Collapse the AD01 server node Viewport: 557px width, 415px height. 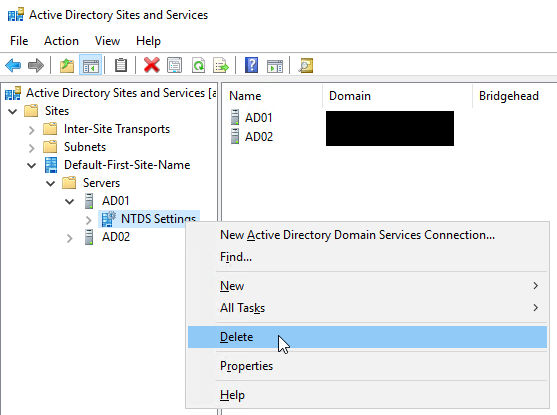tap(70, 202)
